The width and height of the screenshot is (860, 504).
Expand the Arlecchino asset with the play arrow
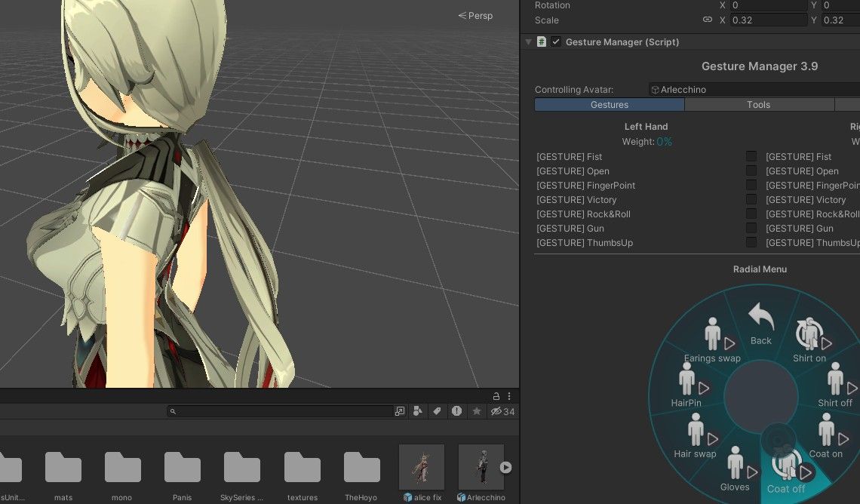tap(505, 467)
